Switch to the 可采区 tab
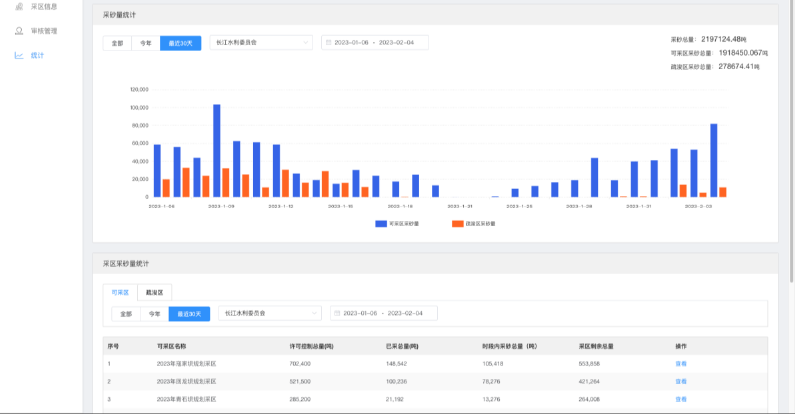Image resolution: width=795 pixels, height=414 pixels. point(120,292)
